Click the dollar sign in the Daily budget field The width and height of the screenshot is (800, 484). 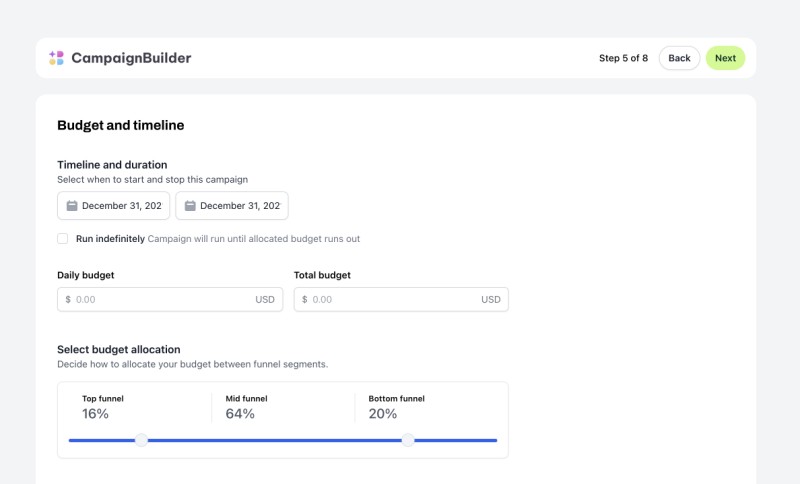click(x=68, y=299)
